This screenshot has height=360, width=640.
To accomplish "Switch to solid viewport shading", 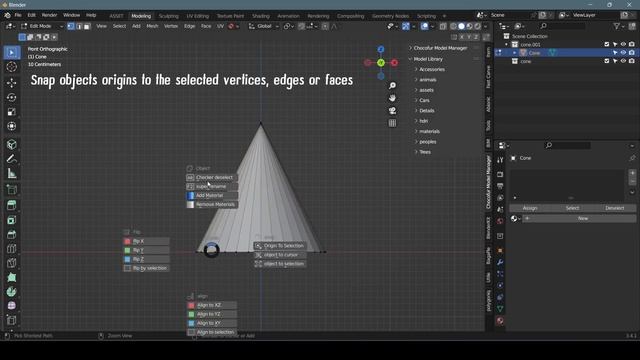I will click(x=461, y=26).
